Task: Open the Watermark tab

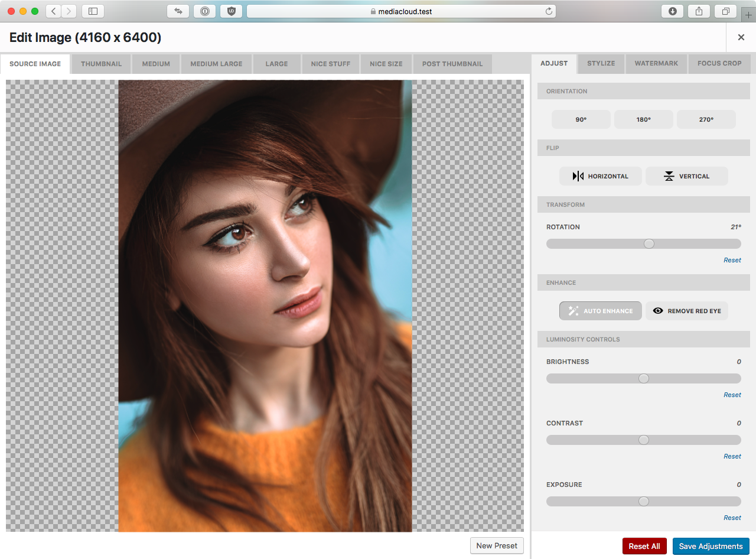Action: coord(656,63)
